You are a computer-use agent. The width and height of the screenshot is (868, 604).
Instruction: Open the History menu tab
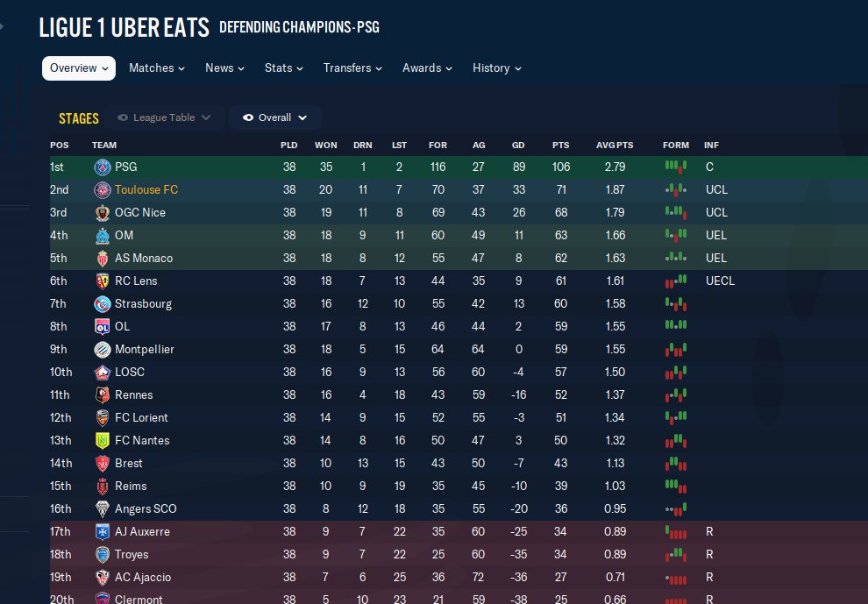point(497,68)
